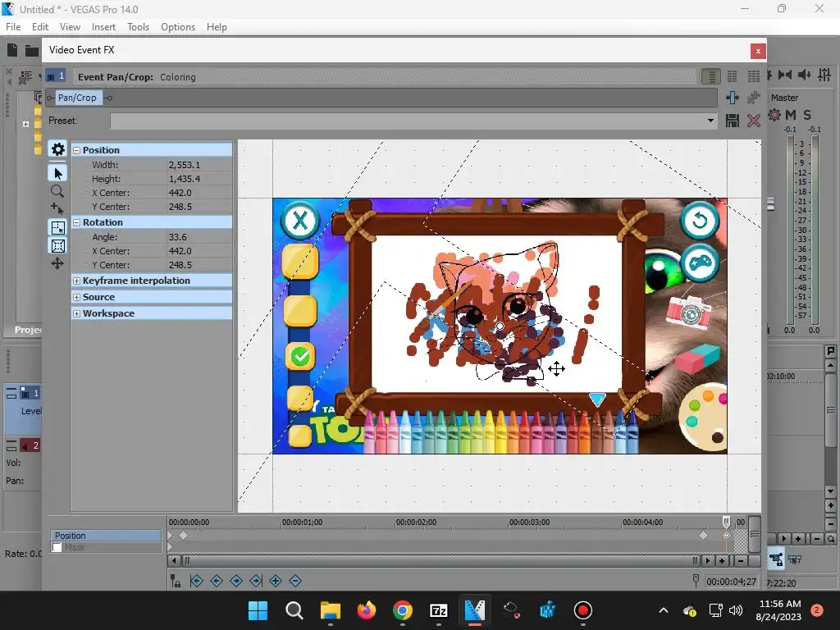
Task: Delete the preset with red X icon
Action: point(754,121)
